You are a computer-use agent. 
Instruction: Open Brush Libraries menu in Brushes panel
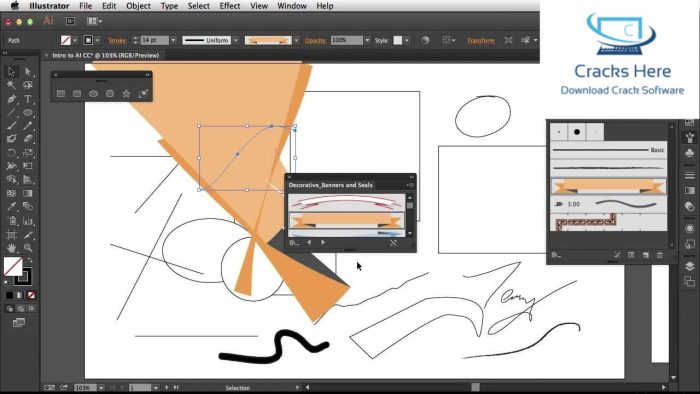[x=556, y=255]
